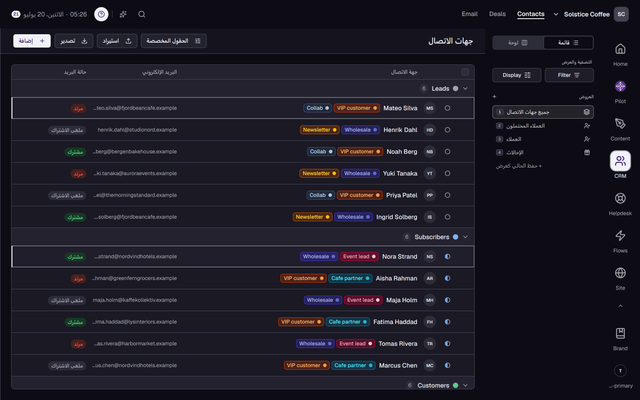Click حفظ الحالي كعرض save view link
The image size is (640, 400).
519,166
